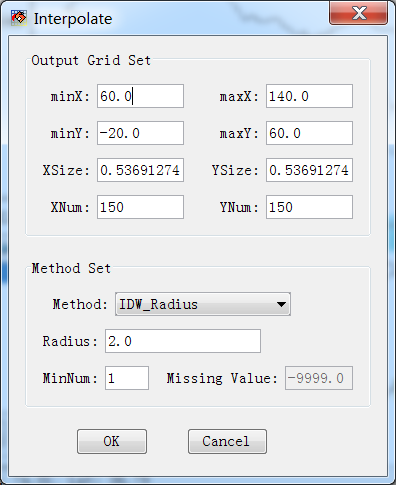Screen dimensions: 396x485
Task: Edit the XSize field
Action: pos(140,170)
